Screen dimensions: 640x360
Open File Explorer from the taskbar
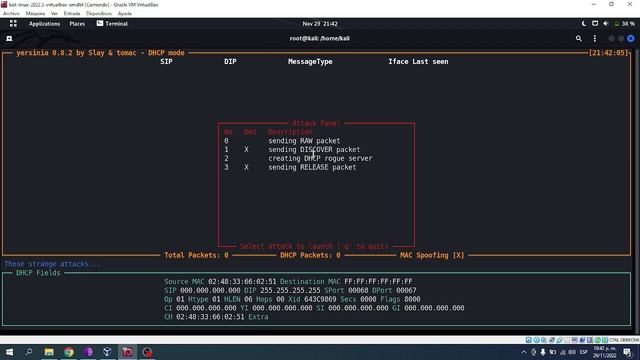pos(49,352)
